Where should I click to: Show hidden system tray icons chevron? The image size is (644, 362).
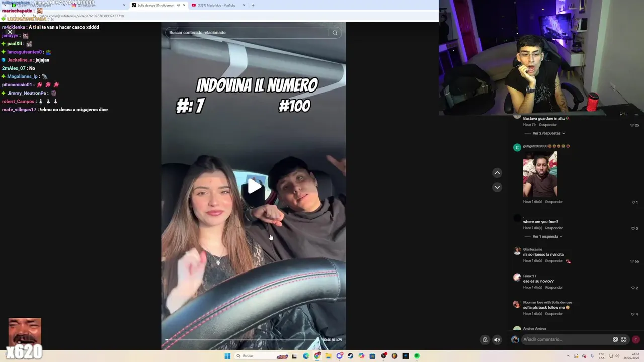tap(568, 356)
